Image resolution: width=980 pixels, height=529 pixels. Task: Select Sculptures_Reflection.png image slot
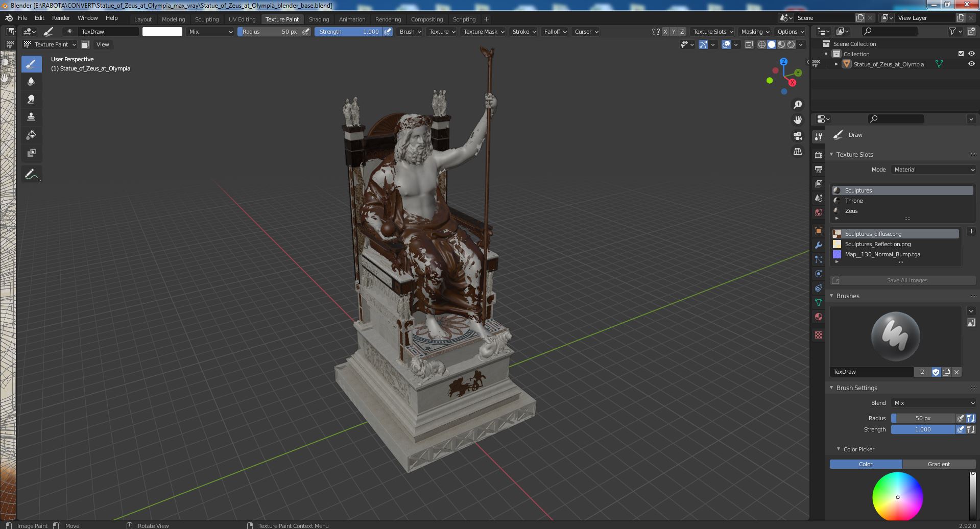tap(895, 244)
